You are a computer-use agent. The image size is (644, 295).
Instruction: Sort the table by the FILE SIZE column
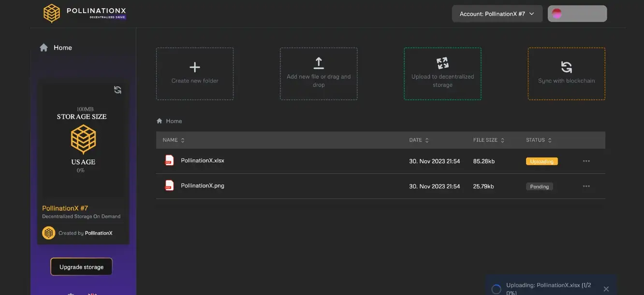489,140
